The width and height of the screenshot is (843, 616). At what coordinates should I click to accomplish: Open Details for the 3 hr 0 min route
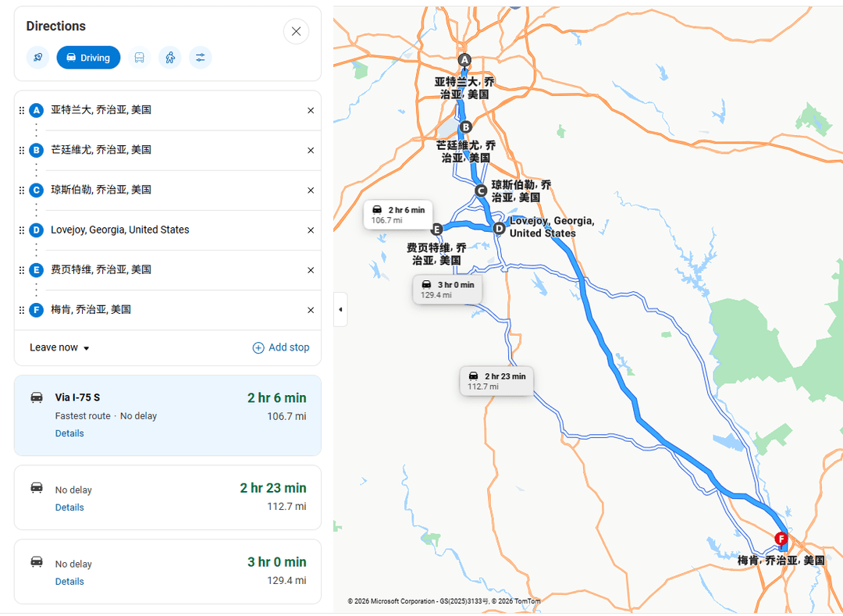coord(69,582)
